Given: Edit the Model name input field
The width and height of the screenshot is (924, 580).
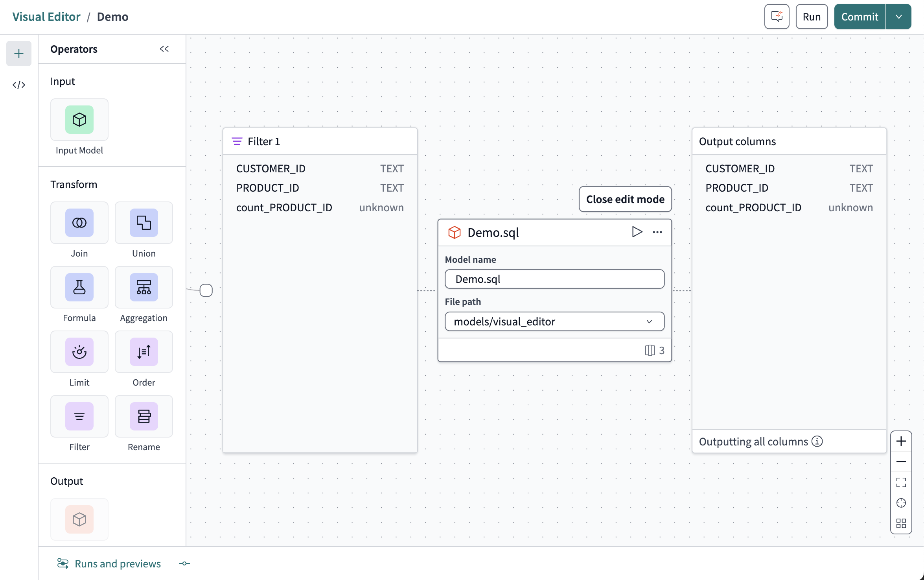Looking at the screenshot, I should [554, 279].
